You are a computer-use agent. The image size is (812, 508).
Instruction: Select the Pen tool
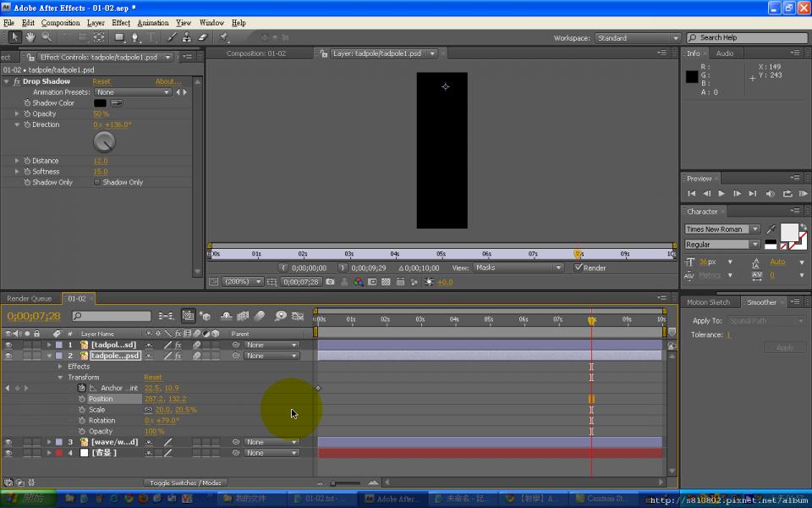coord(135,37)
